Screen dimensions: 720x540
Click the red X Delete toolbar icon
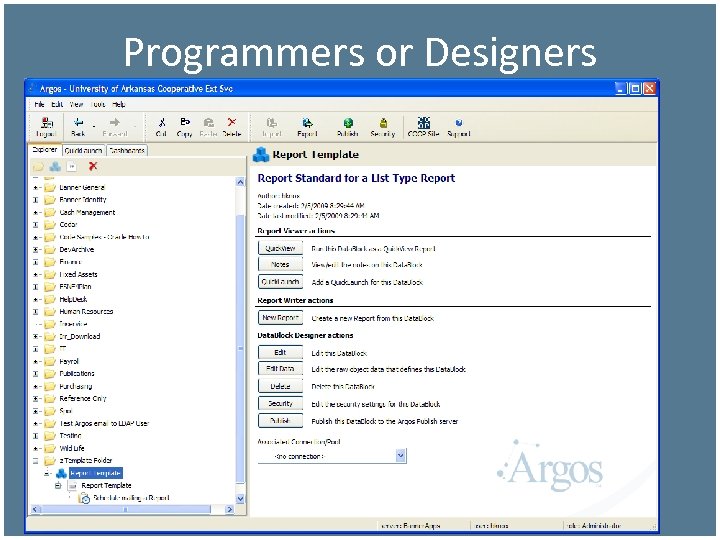[x=232, y=122]
